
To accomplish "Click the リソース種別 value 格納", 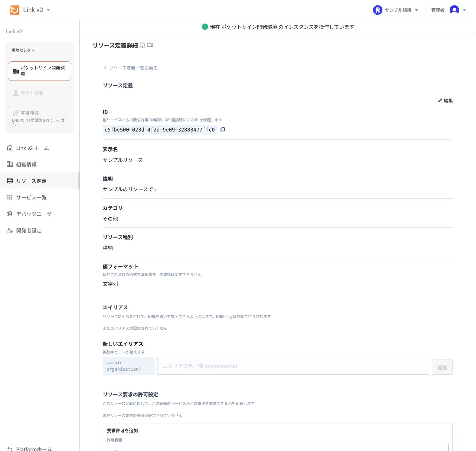I will click(x=108, y=248).
